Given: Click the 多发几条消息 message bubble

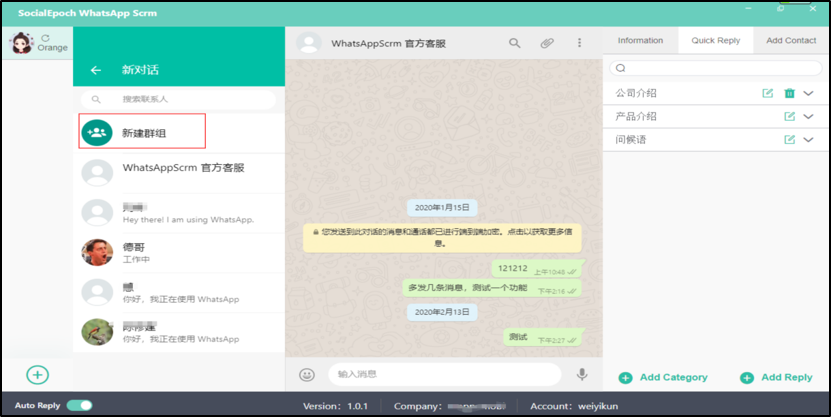Looking at the screenshot, I should (x=492, y=288).
